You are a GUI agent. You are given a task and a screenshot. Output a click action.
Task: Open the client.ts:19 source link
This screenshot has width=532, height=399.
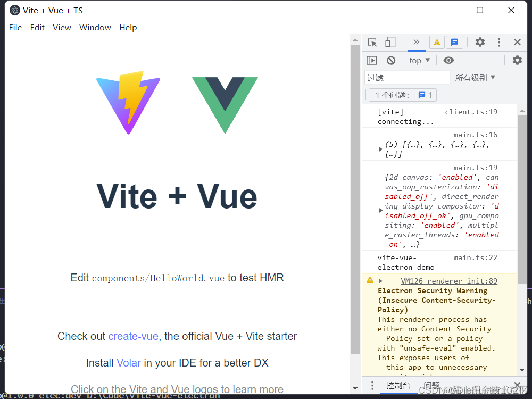pos(471,112)
